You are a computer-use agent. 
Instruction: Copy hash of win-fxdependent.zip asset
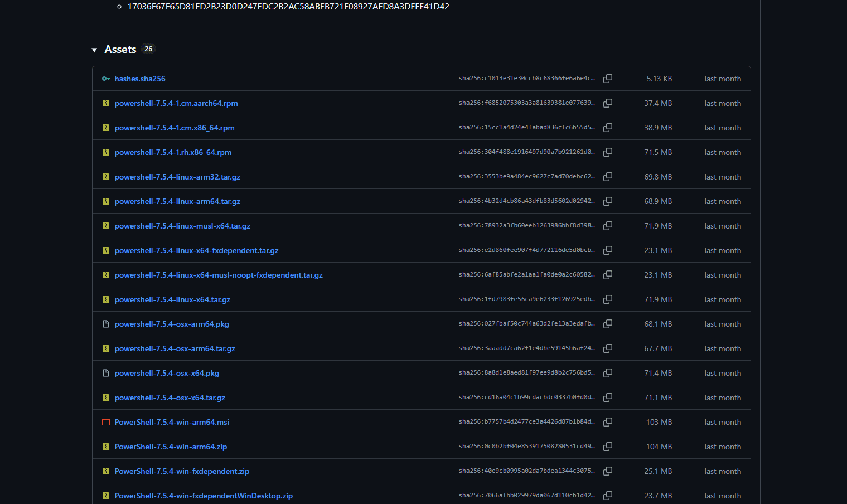pyautogui.click(x=608, y=471)
